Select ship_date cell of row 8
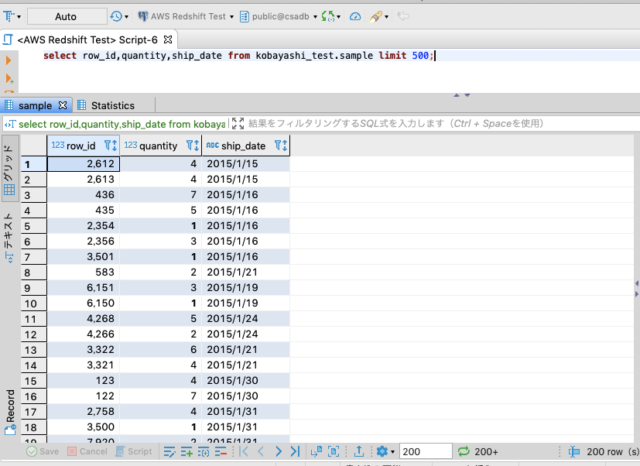640x466 pixels. tap(246, 272)
